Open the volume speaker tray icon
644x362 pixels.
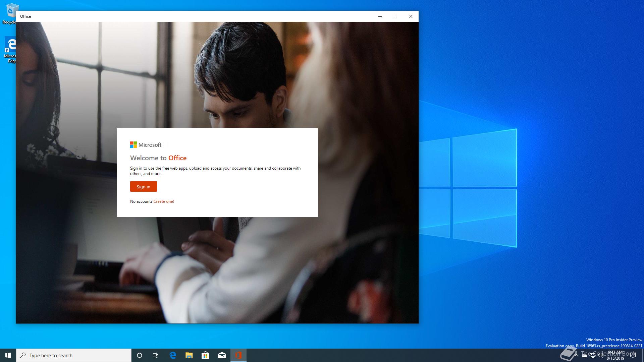[x=600, y=356]
